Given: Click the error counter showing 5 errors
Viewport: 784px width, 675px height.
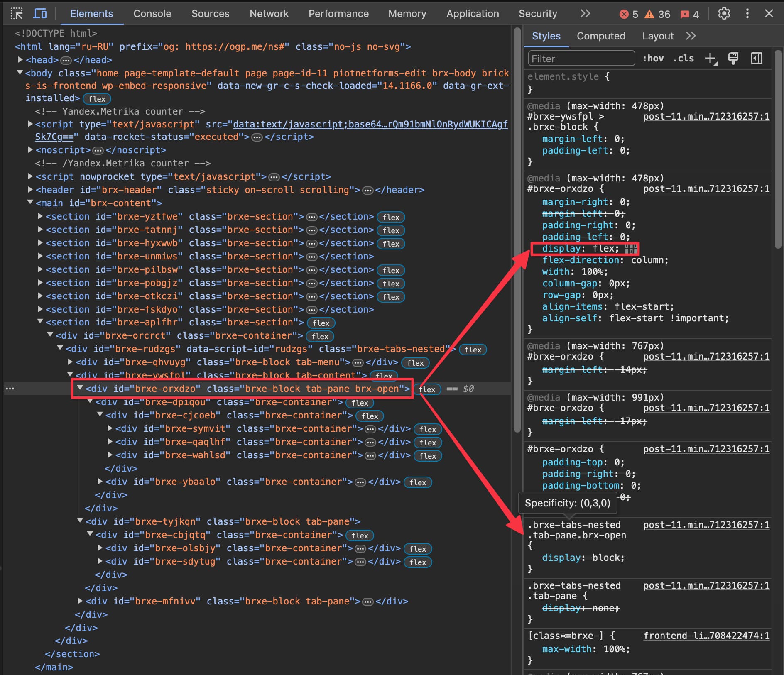Looking at the screenshot, I should [629, 14].
